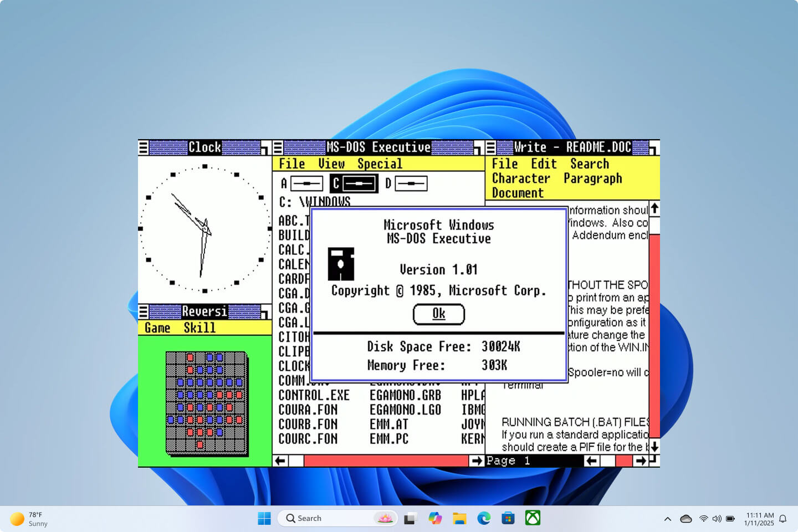Open the Special menu in MS-DOS Executive
Screen dimensions: 798x532
tap(380, 163)
